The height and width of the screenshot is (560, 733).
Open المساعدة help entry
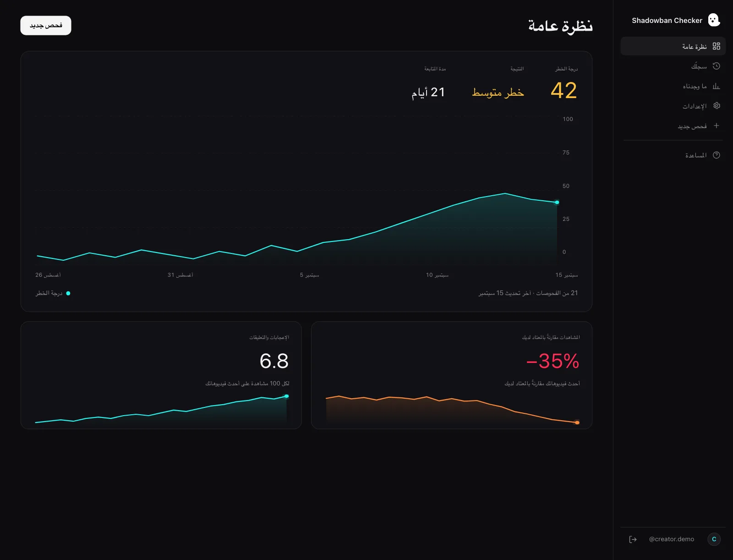(673, 155)
